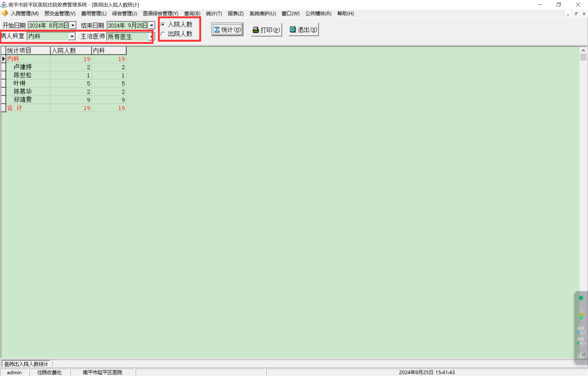The height and width of the screenshot is (376, 588).
Task: Click the camera screenshot icon in side widget
Action: tap(581, 356)
